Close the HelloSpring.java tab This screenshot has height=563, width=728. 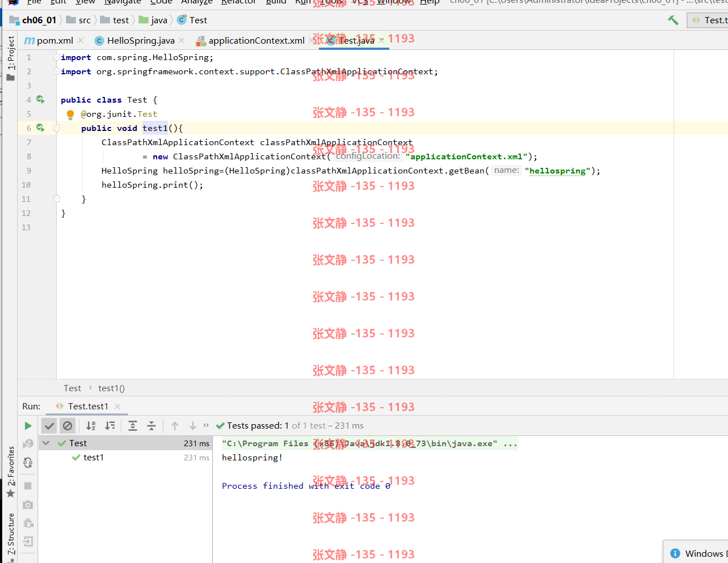(x=182, y=40)
